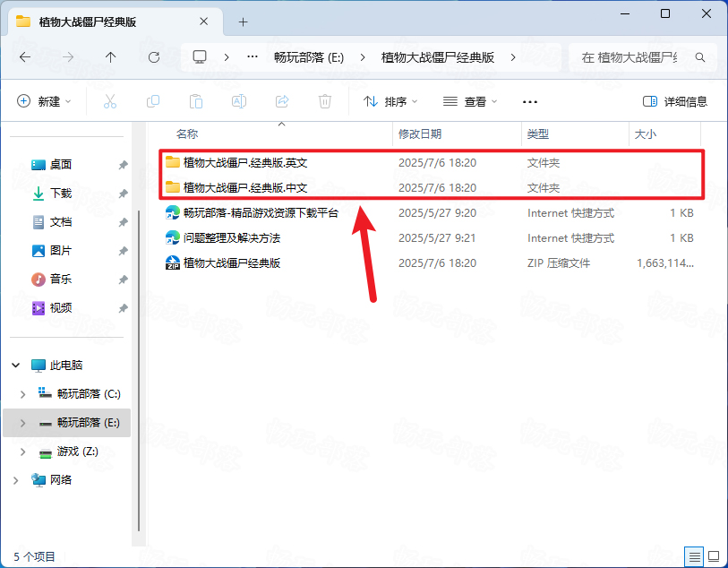Expand the 畅玩部落 (E:) drive node

point(22,423)
